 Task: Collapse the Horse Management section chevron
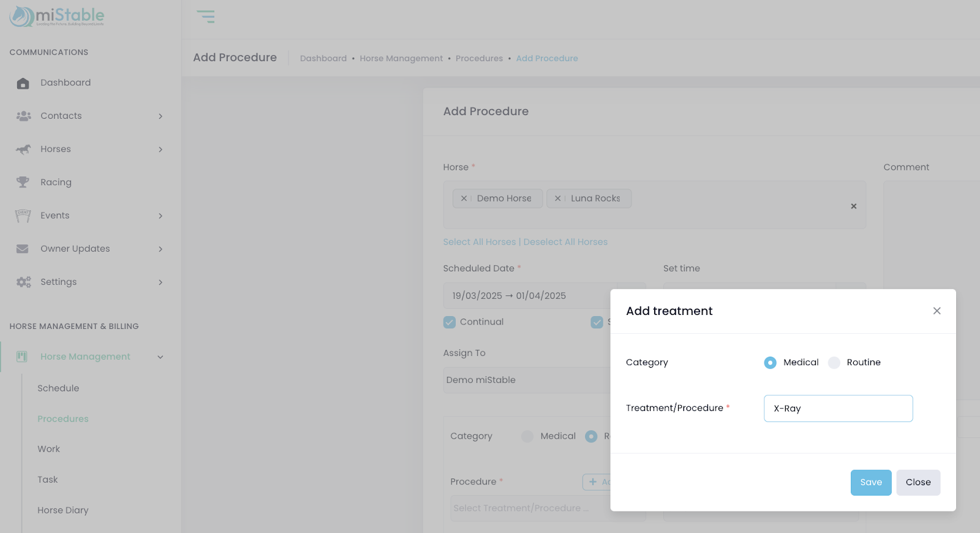[x=160, y=357]
